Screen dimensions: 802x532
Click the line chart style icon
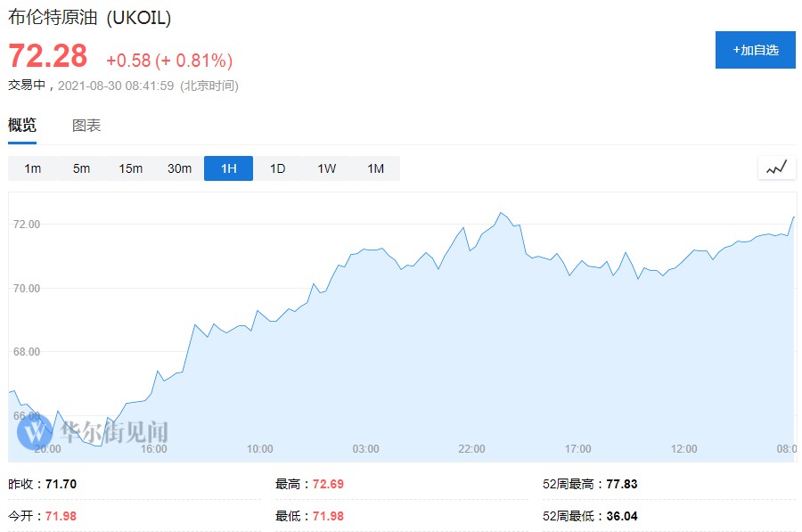[x=776, y=167]
